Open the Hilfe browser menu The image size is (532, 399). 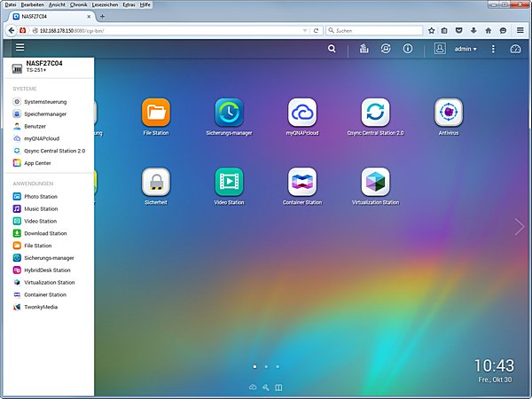(145, 4)
